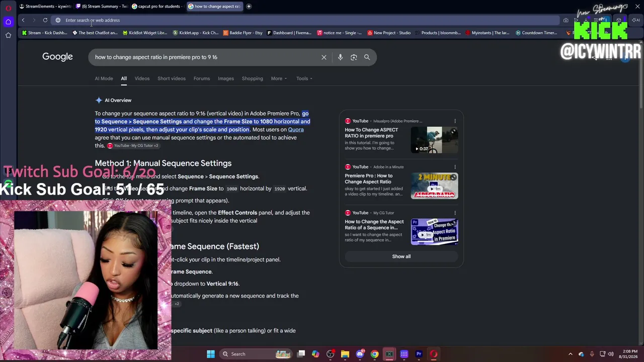Open the Quora link in AI Overview
This screenshot has width=644, height=362.
click(296, 130)
